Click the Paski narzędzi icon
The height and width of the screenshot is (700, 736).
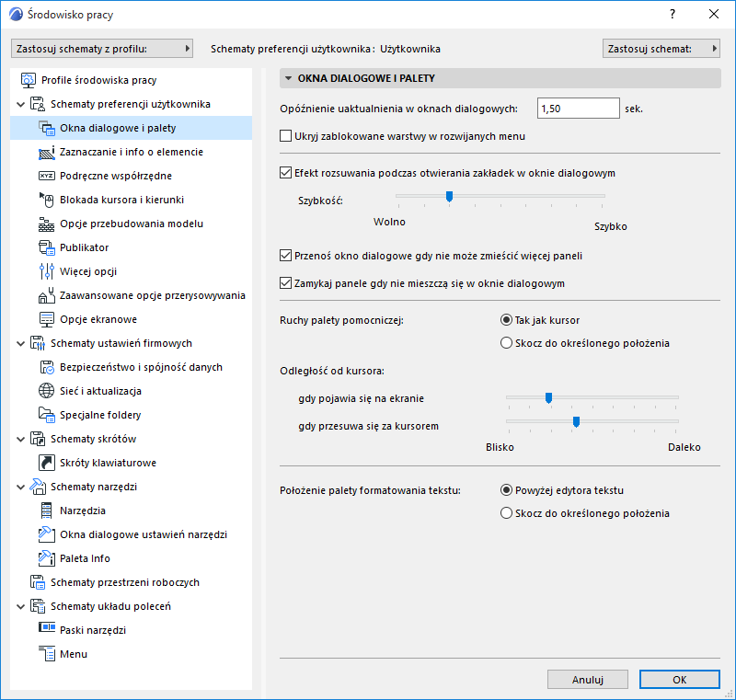(x=47, y=627)
